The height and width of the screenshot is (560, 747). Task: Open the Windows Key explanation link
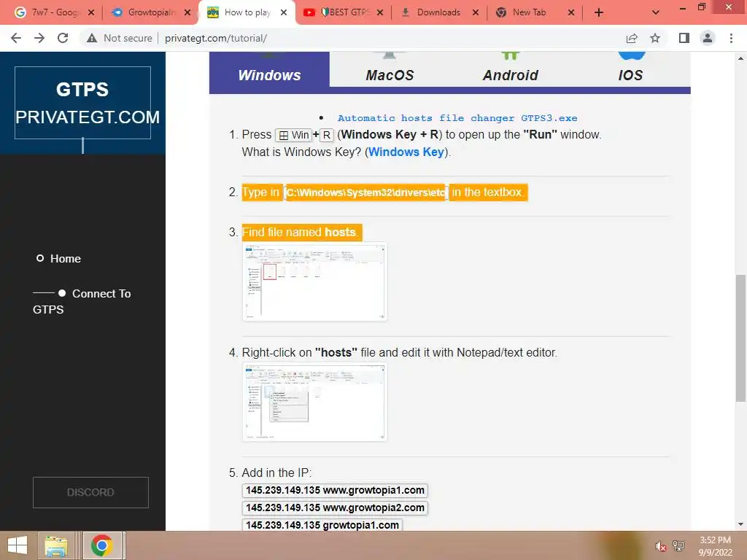pos(406,152)
